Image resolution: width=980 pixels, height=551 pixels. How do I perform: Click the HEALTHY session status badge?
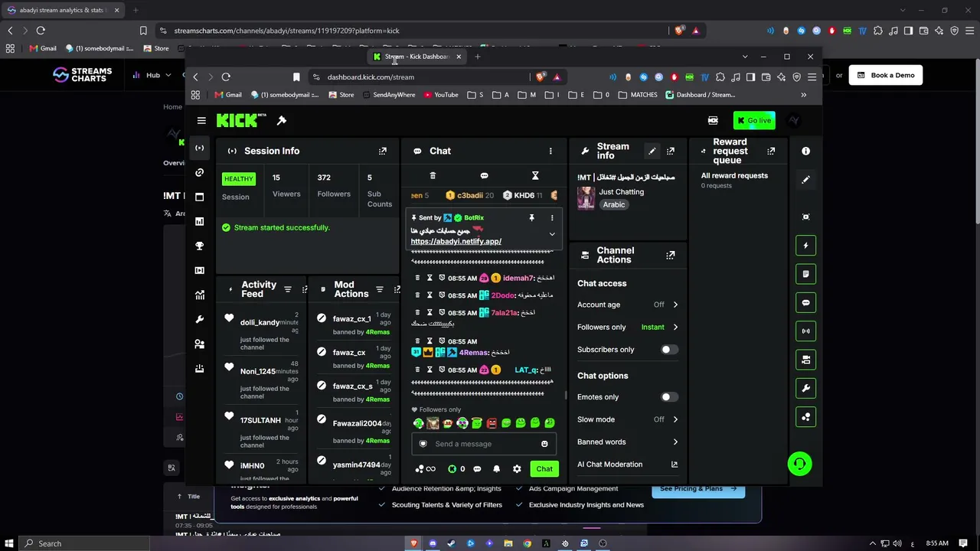pyautogui.click(x=238, y=178)
